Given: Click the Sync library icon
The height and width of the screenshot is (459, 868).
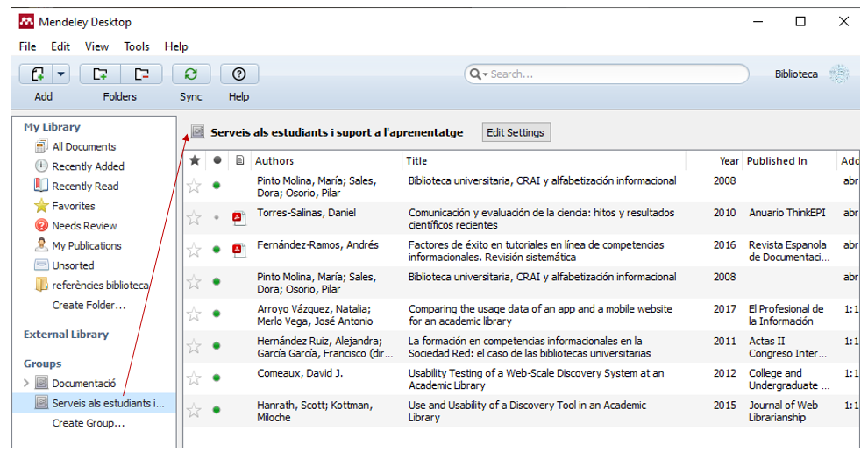Looking at the screenshot, I should click(191, 74).
